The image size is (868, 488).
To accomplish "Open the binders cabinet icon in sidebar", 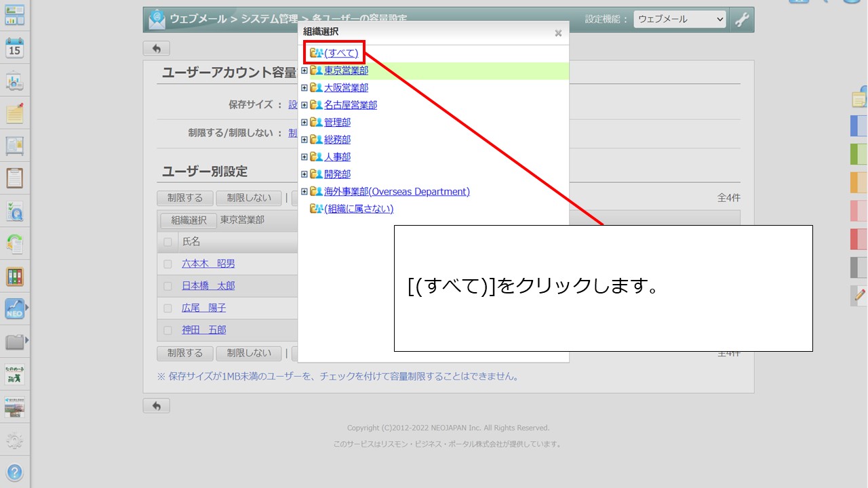I will (x=14, y=277).
